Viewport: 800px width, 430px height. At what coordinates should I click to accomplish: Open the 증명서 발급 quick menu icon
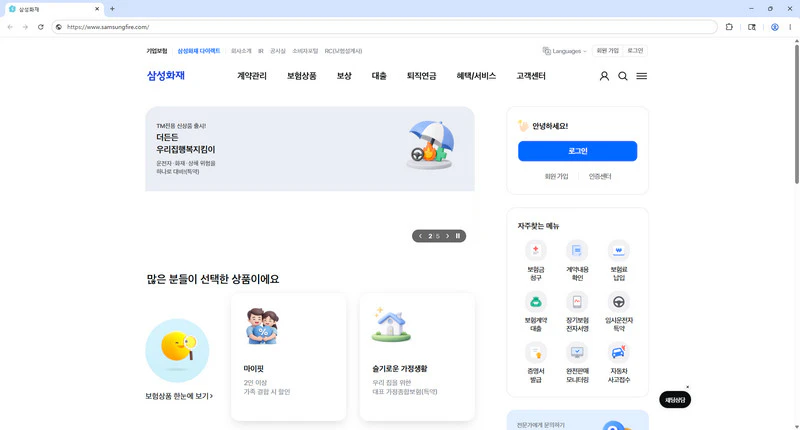point(535,352)
